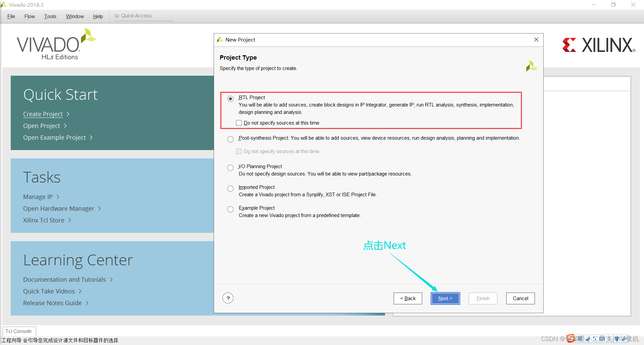Click Open Example Project link

pyautogui.click(x=54, y=138)
